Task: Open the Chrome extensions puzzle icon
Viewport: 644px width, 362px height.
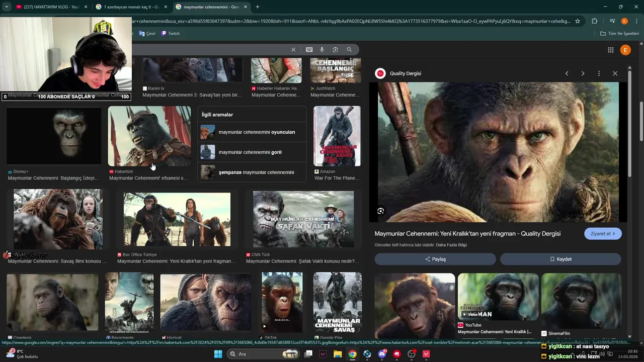Action: [595, 21]
